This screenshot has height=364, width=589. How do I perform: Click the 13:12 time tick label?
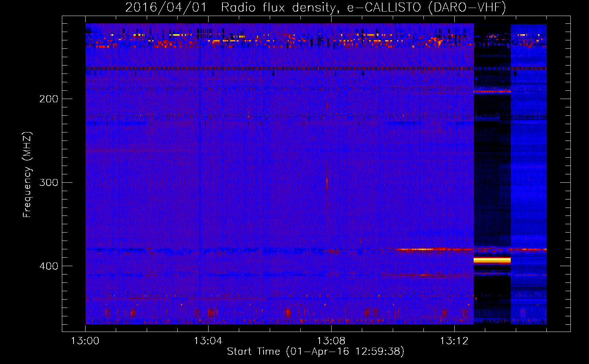pos(454,341)
